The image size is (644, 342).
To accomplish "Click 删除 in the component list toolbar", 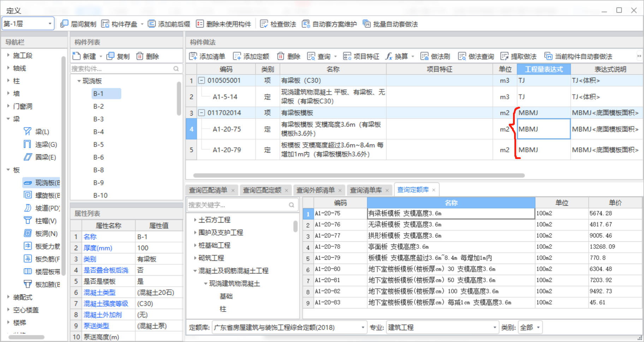I will [x=148, y=56].
